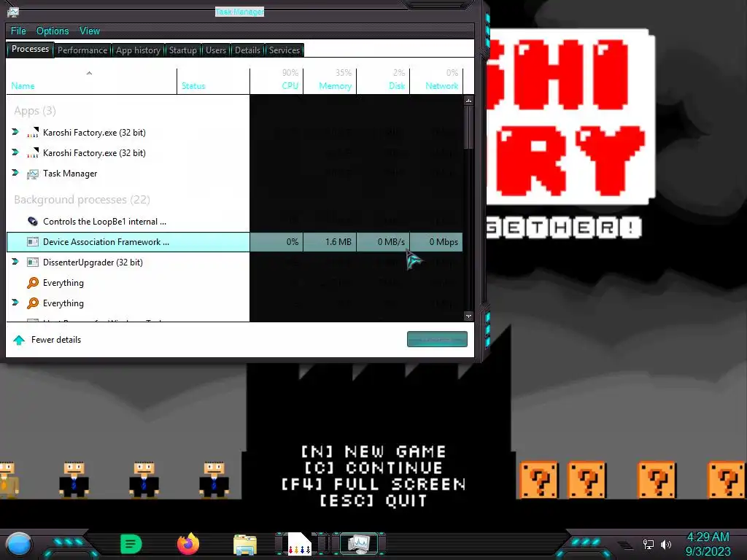Viewport: 747px width, 560px height.
Task: Click the first Everything magnifier icon
Action: tap(32, 283)
